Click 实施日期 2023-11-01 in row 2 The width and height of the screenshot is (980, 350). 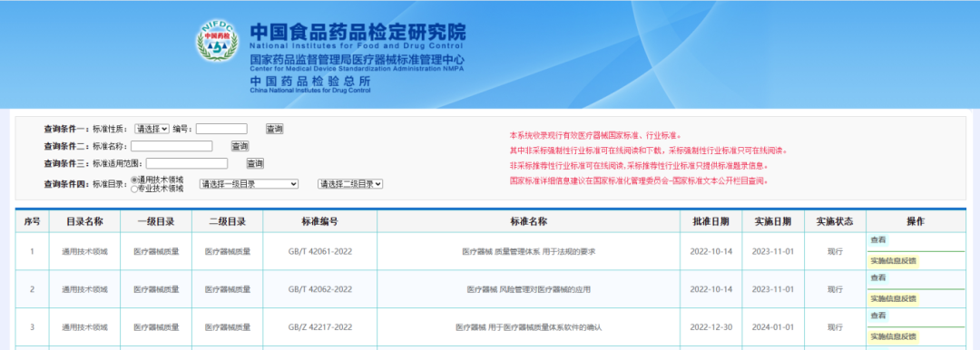(772, 289)
